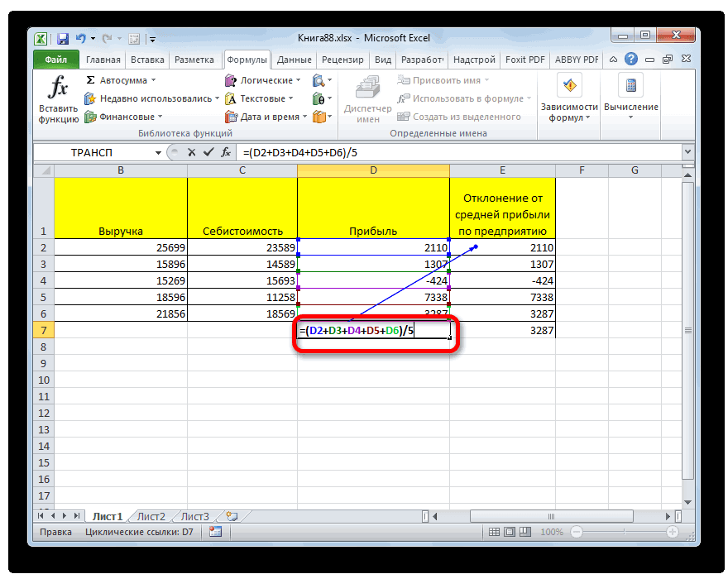Expand the Автосумма dropdown
The height and width of the screenshot is (574, 728).
point(153,81)
